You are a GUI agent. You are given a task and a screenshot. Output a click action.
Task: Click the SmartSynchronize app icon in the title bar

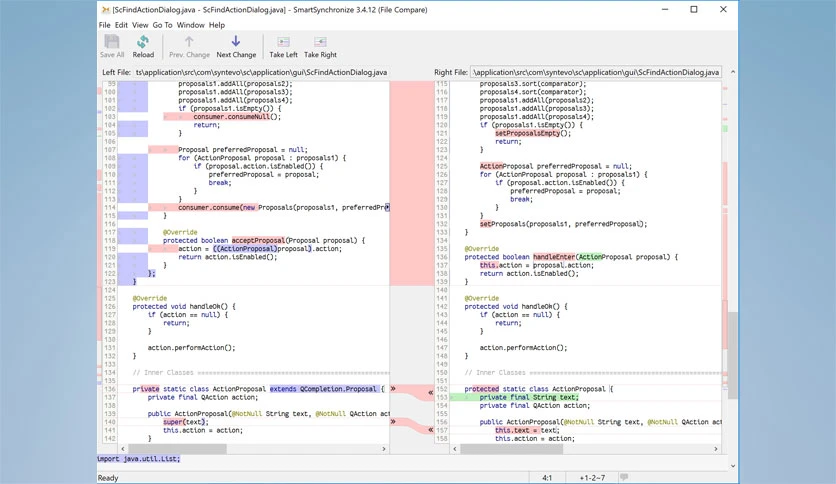[106, 10]
